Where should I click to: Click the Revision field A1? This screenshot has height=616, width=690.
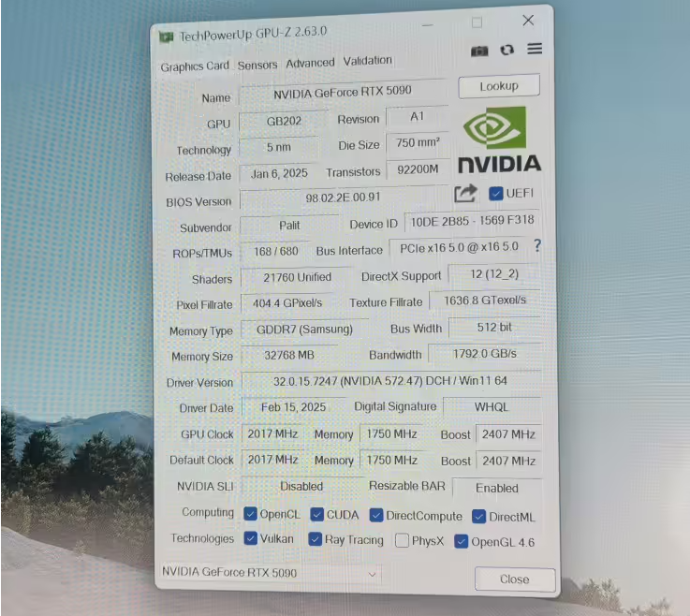coord(418,117)
